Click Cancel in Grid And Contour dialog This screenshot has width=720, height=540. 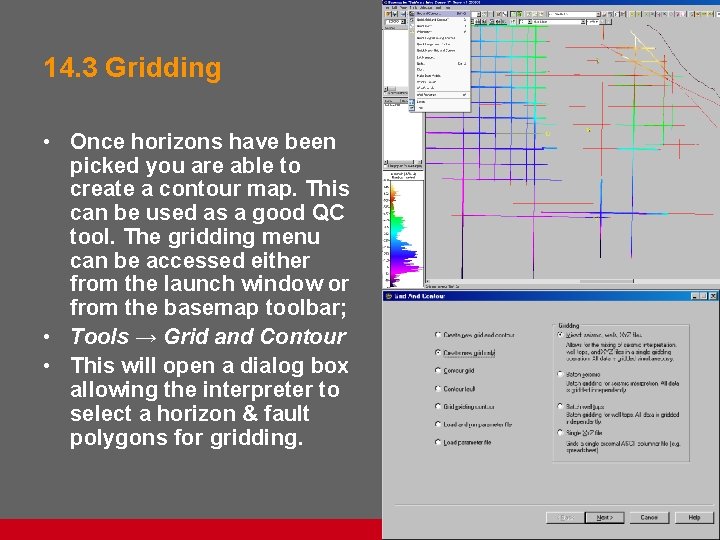(649, 518)
